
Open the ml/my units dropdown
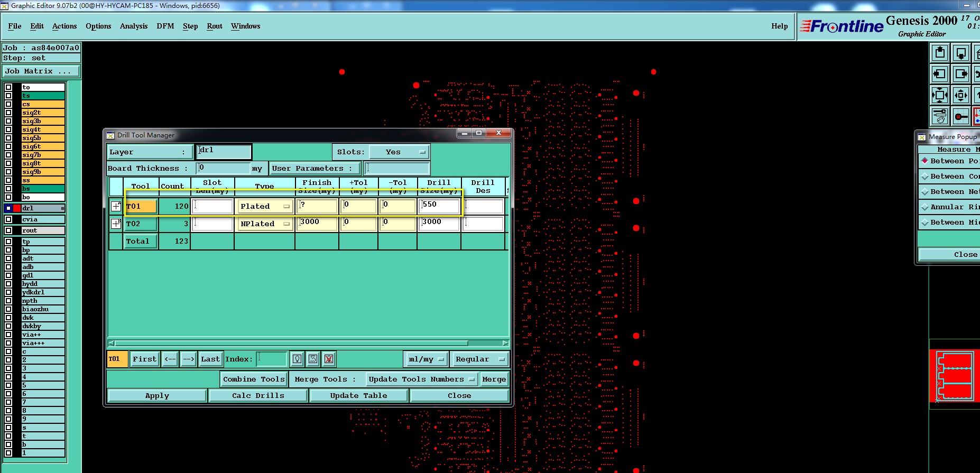pos(426,359)
